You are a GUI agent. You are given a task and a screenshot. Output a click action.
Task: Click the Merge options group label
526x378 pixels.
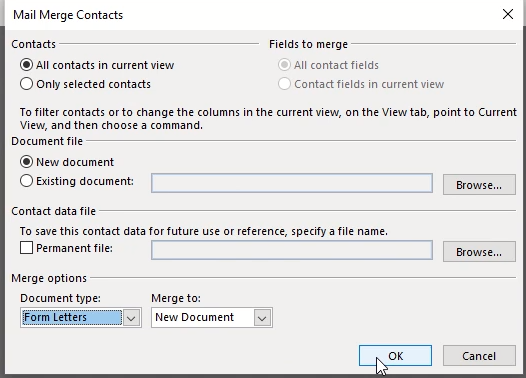49,278
